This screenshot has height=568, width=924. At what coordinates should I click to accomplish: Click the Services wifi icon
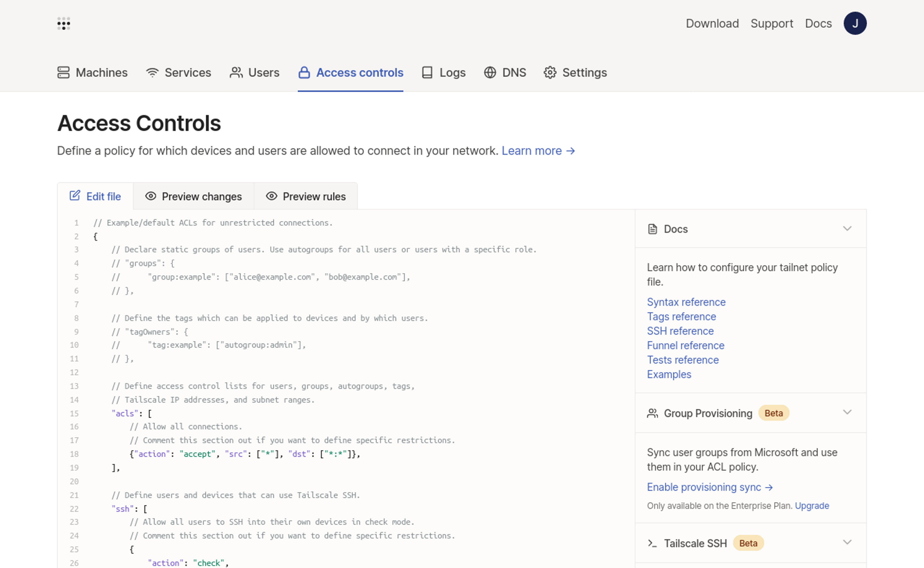coord(152,72)
